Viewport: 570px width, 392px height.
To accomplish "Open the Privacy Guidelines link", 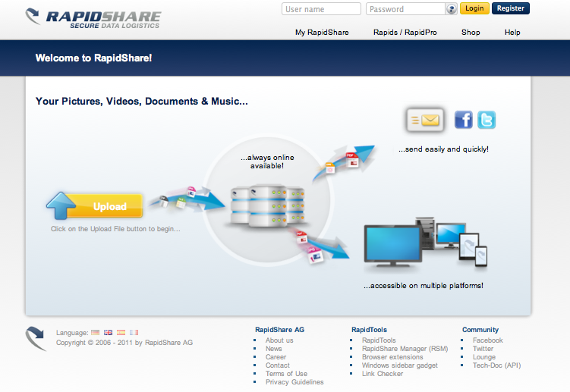I will (294, 382).
